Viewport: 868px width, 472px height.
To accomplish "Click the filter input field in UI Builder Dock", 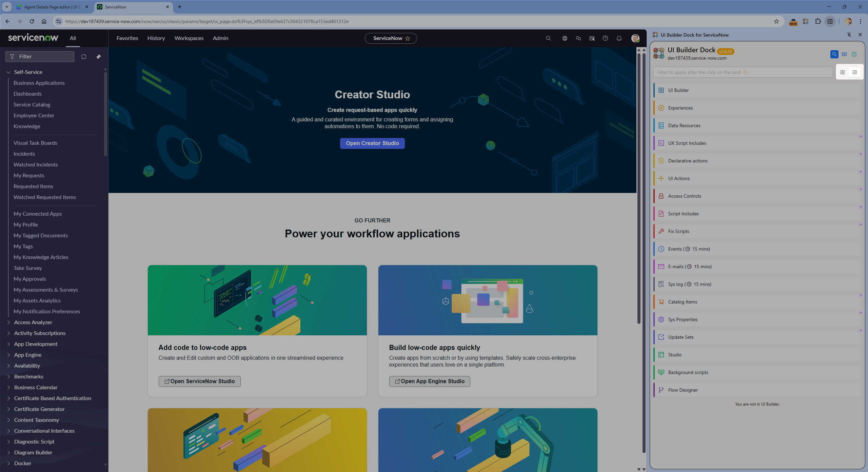I will tap(743, 72).
